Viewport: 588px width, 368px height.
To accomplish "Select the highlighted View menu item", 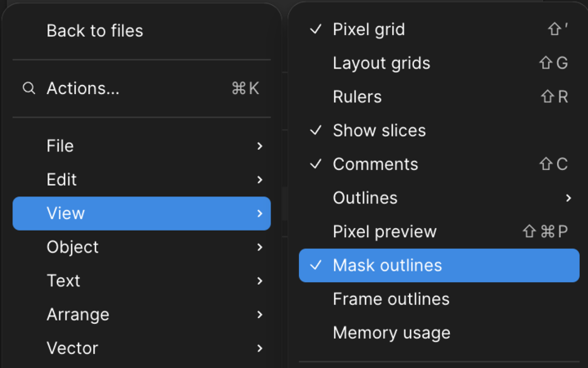I will click(142, 213).
